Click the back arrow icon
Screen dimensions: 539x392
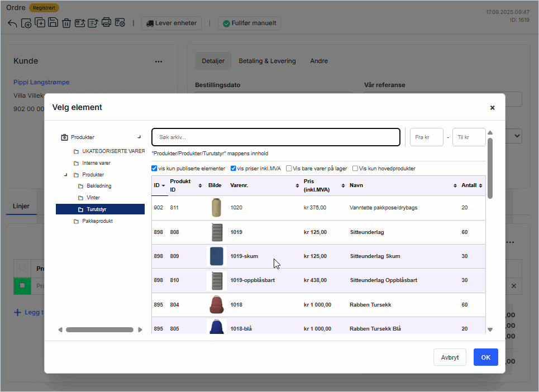point(12,23)
